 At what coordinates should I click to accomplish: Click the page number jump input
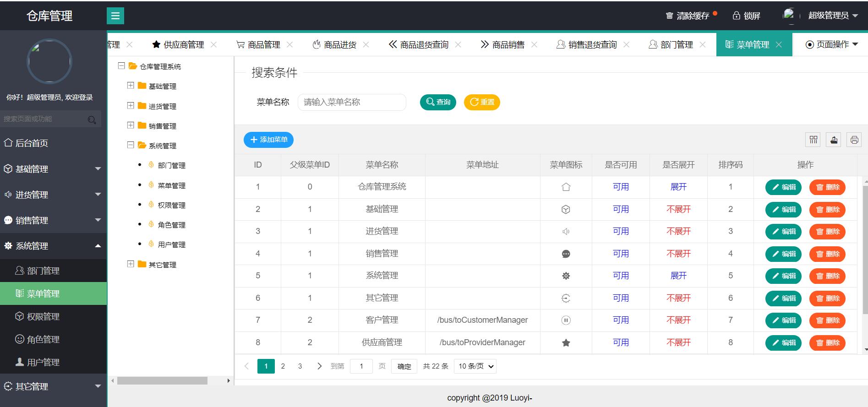tap(361, 366)
